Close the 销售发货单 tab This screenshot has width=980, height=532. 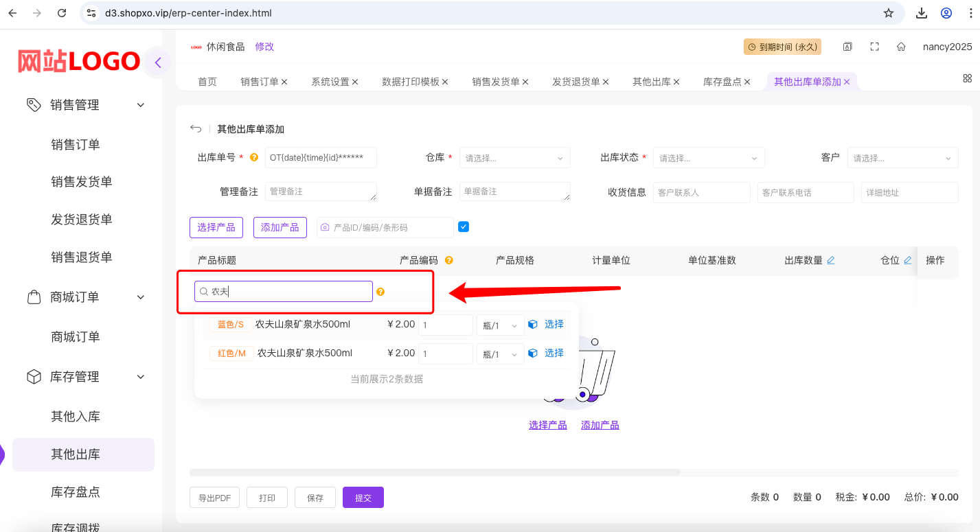[x=525, y=82]
